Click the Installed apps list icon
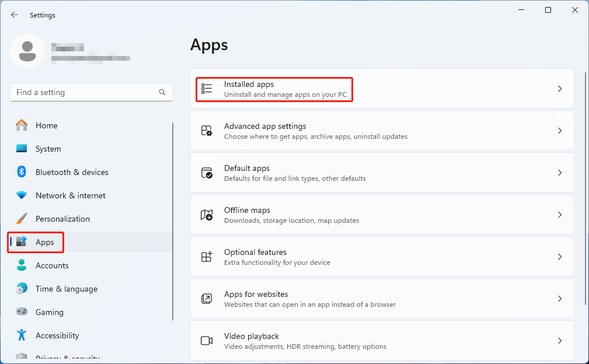The height and width of the screenshot is (364, 589). tap(207, 89)
